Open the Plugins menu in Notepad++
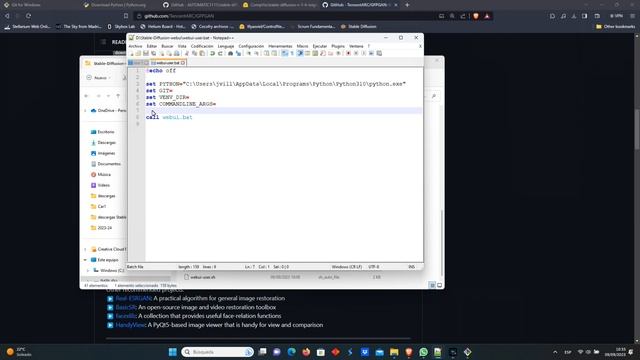The height and width of the screenshot is (360, 640). coord(338,46)
